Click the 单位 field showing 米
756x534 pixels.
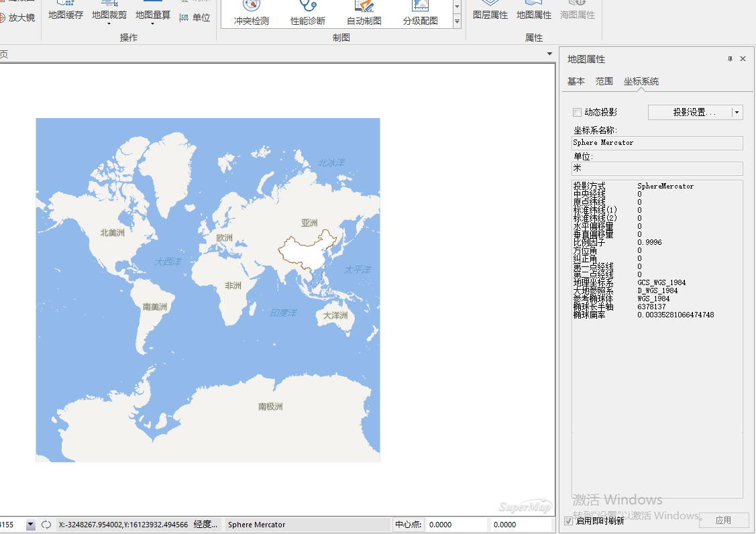pyautogui.click(x=657, y=168)
